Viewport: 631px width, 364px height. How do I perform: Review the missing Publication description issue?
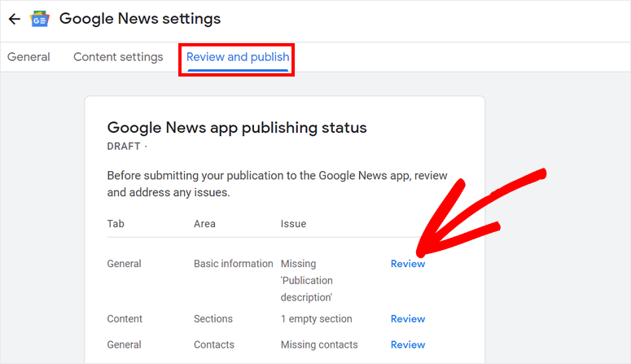click(x=408, y=264)
